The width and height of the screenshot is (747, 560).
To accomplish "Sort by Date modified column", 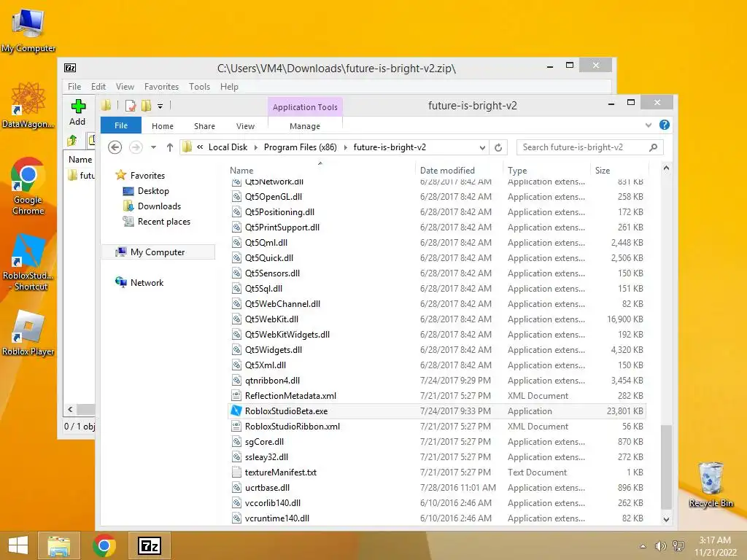I will [447, 171].
